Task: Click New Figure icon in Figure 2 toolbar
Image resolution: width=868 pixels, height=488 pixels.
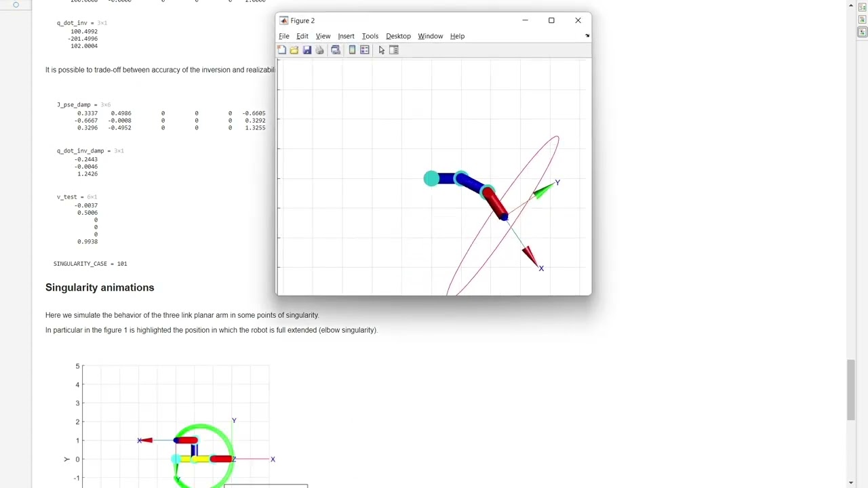Action: 281,50
